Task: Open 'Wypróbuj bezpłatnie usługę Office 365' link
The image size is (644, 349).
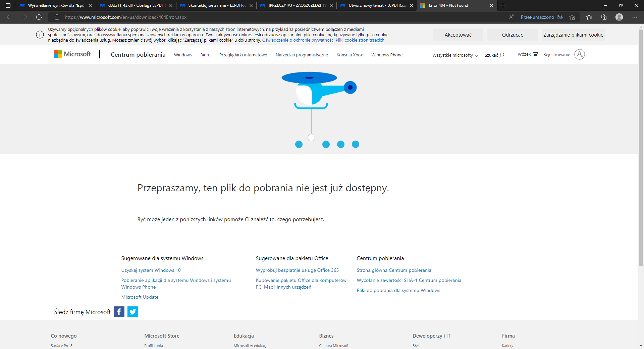Action: (297, 270)
